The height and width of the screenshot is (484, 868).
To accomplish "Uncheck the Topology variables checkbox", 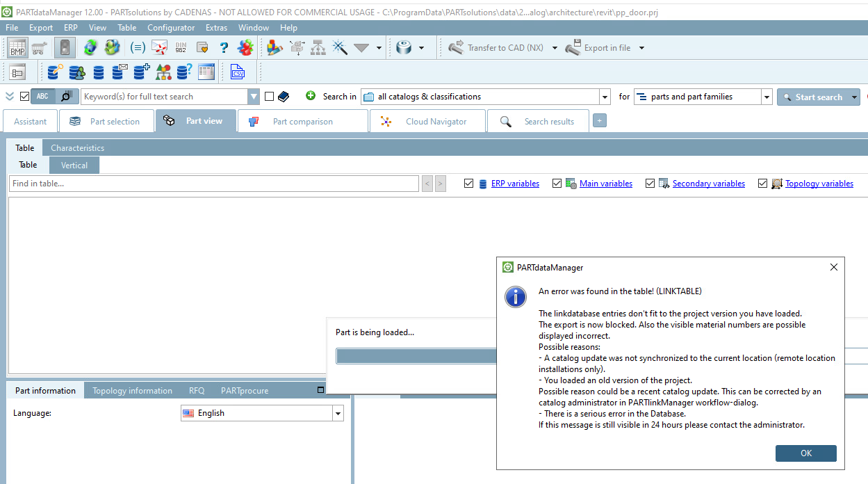I will tap(763, 184).
